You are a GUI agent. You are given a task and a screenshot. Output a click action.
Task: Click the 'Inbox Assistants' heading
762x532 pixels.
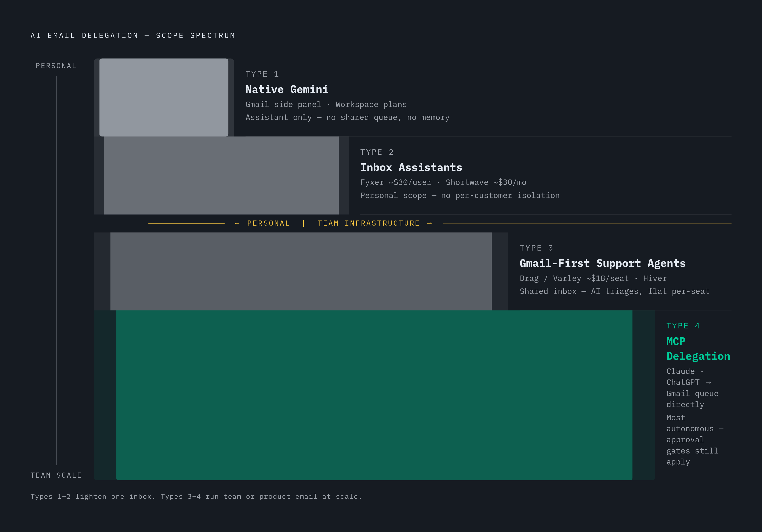coord(411,167)
